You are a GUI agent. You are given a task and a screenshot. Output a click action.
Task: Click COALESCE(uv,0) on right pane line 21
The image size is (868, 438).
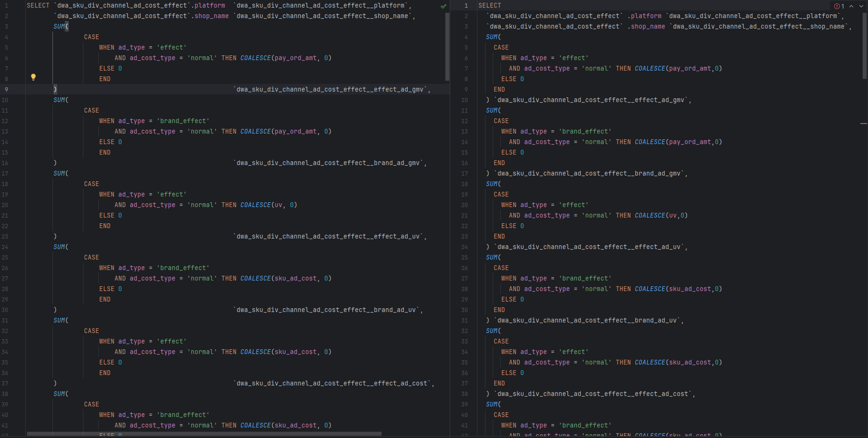(x=661, y=215)
